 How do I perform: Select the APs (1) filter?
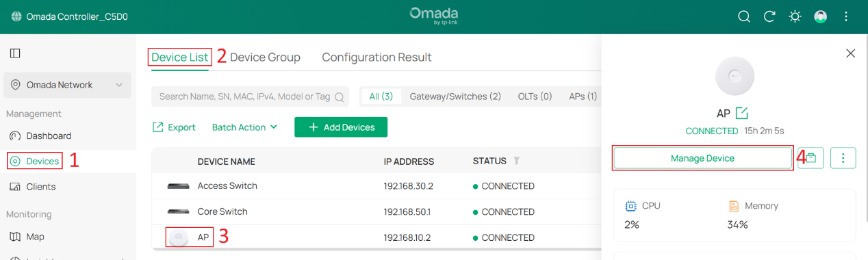(583, 96)
